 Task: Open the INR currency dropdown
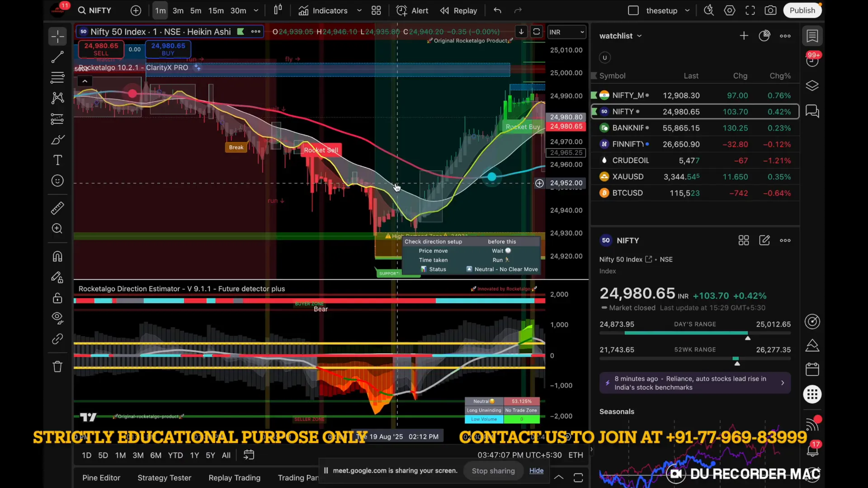point(566,32)
